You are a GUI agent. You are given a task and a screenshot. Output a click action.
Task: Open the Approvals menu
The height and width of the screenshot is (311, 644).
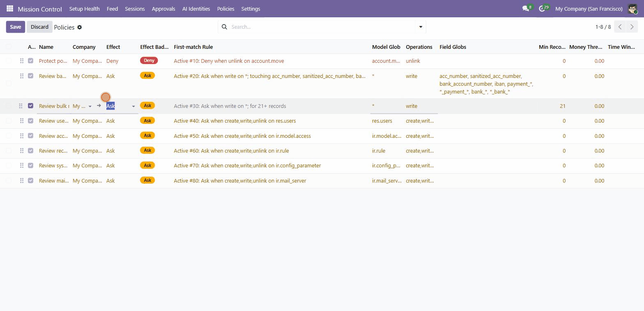(x=163, y=9)
